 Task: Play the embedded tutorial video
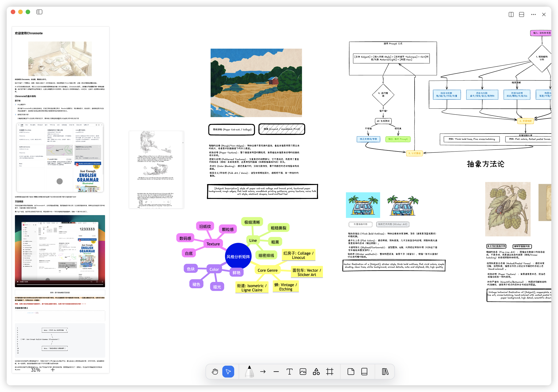[x=18, y=282]
